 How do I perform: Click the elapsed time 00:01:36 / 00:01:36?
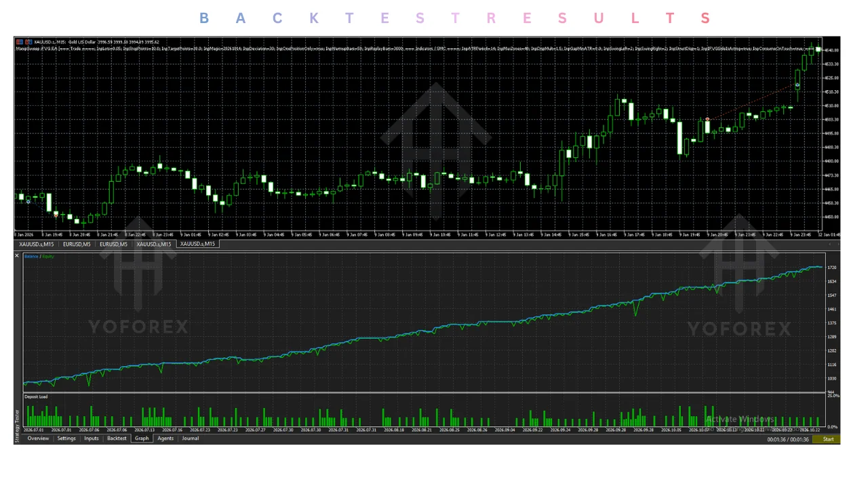[x=788, y=439]
